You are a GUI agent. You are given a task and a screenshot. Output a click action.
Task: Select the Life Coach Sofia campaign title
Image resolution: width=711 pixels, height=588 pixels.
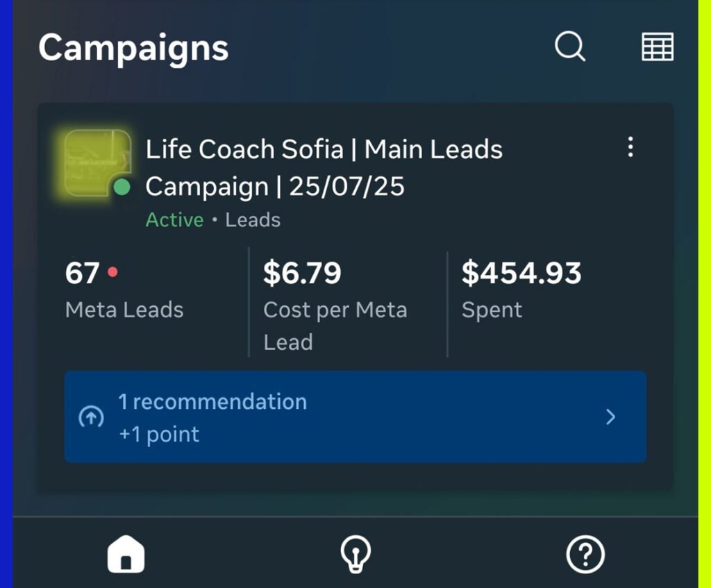pos(324,167)
